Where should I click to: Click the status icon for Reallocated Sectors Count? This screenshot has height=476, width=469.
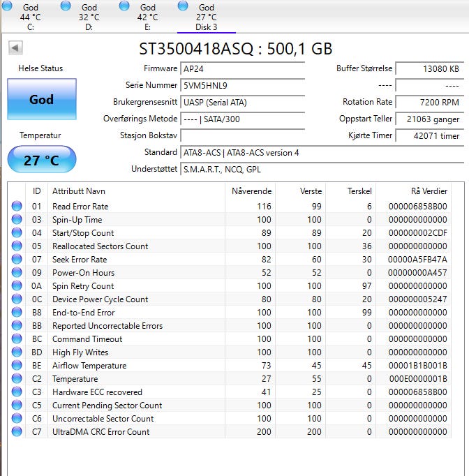tap(17, 246)
